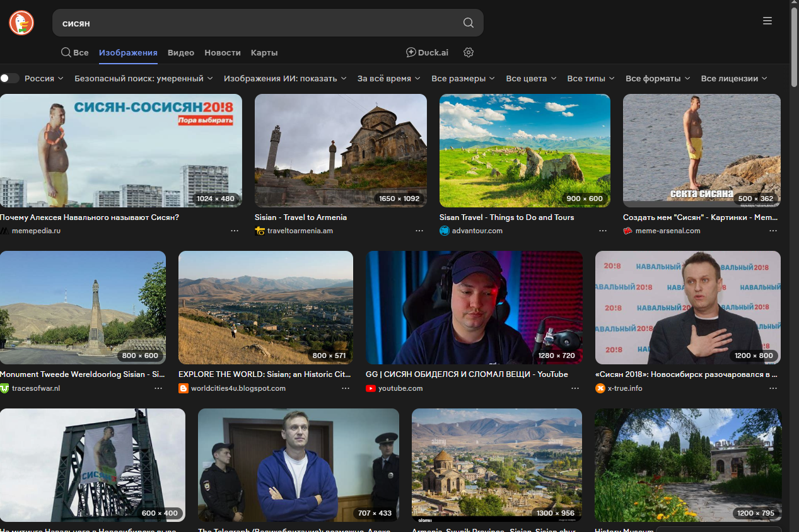The width and height of the screenshot is (799, 532).
Task: Open the 1650 × 1092 church thumbnail
Action: click(341, 151)
